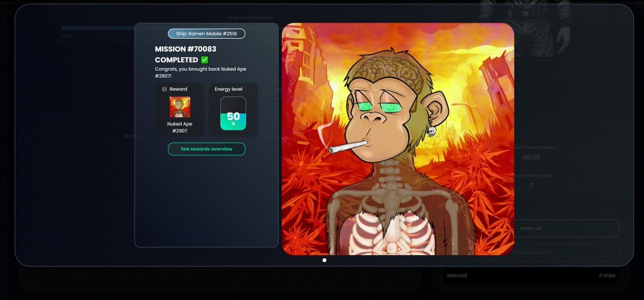Click the 0 ships counter in background
The width and height of the screenshot is (644, 300).
point(608,275)
